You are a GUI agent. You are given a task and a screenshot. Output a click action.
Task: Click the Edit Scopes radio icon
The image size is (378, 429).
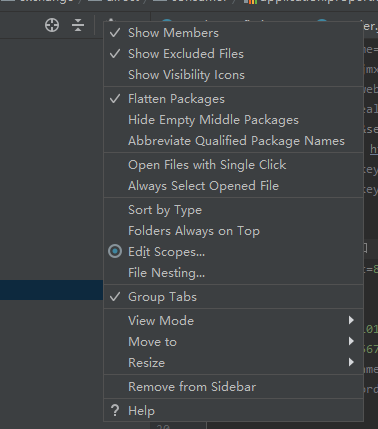[x=115, y=251]
